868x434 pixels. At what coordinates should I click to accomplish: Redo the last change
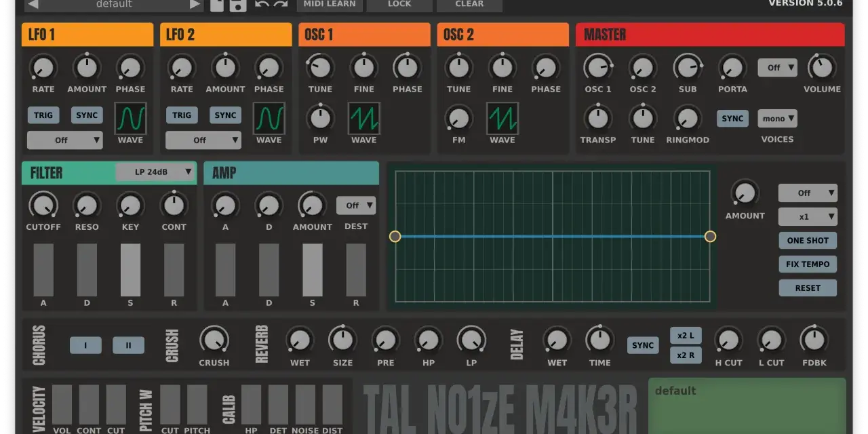pyautogui.click(x=280, y=4)
